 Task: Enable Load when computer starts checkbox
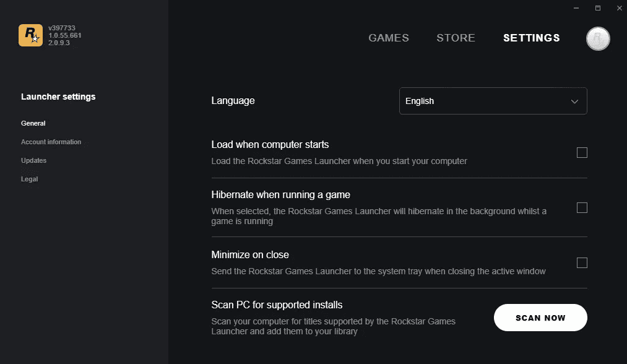click(x=582, y=152)
